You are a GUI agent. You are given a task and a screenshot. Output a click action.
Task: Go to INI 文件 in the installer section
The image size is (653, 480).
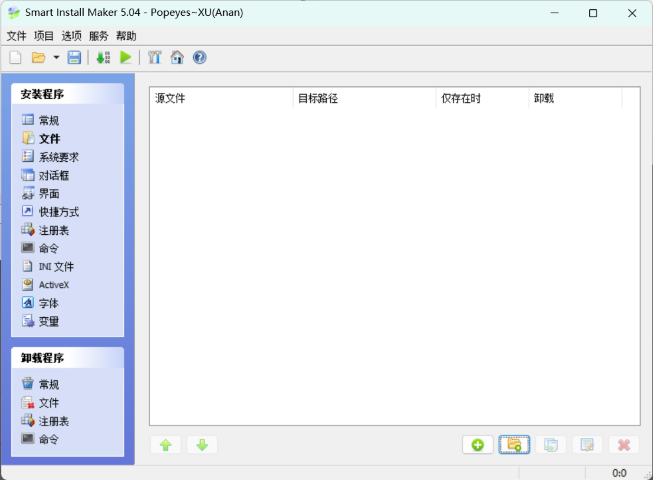[x=55, y=267]
